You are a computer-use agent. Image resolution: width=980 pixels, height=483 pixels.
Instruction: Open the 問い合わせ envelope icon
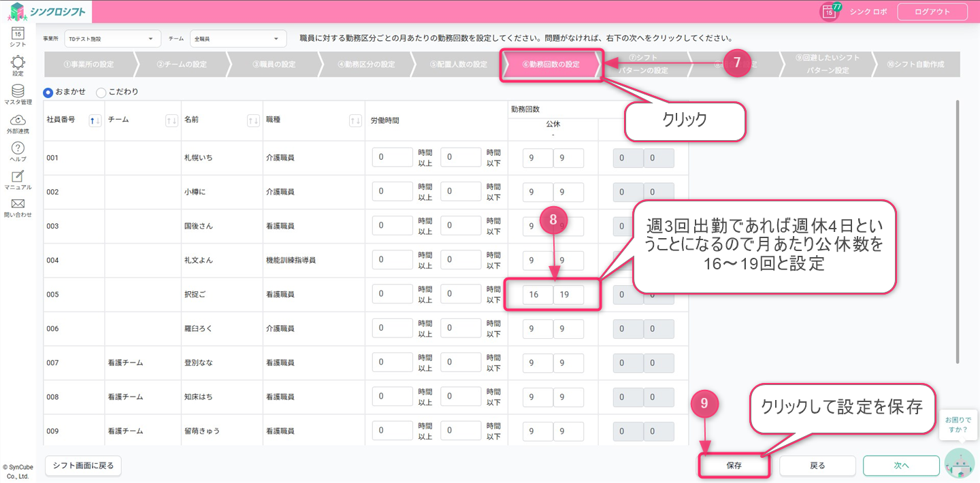click(x=18, y=205)
